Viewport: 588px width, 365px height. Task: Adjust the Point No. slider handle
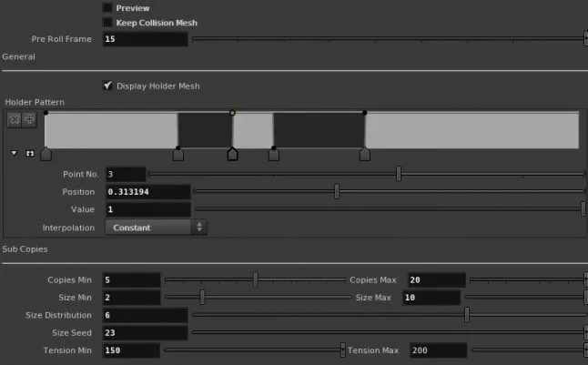click(x=399, y=174)
